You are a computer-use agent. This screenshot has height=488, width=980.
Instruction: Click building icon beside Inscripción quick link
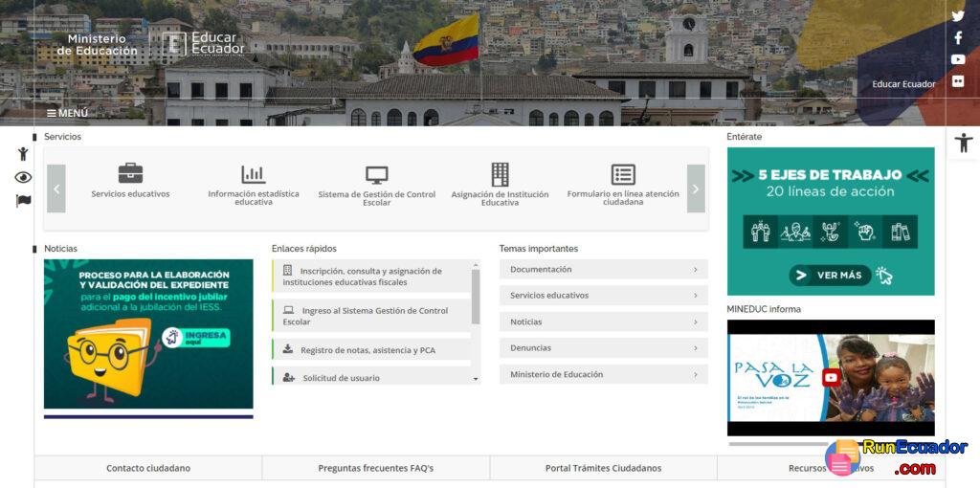tap(287, 271)
